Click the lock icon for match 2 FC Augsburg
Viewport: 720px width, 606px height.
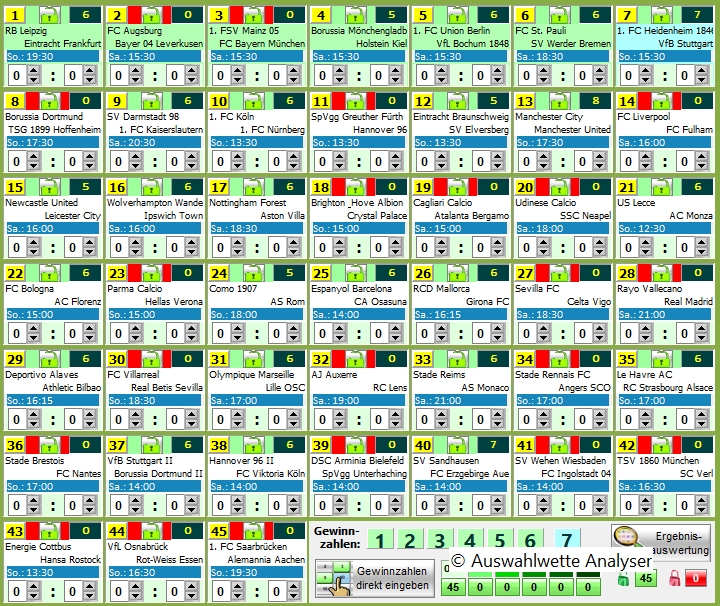point(152,16)
